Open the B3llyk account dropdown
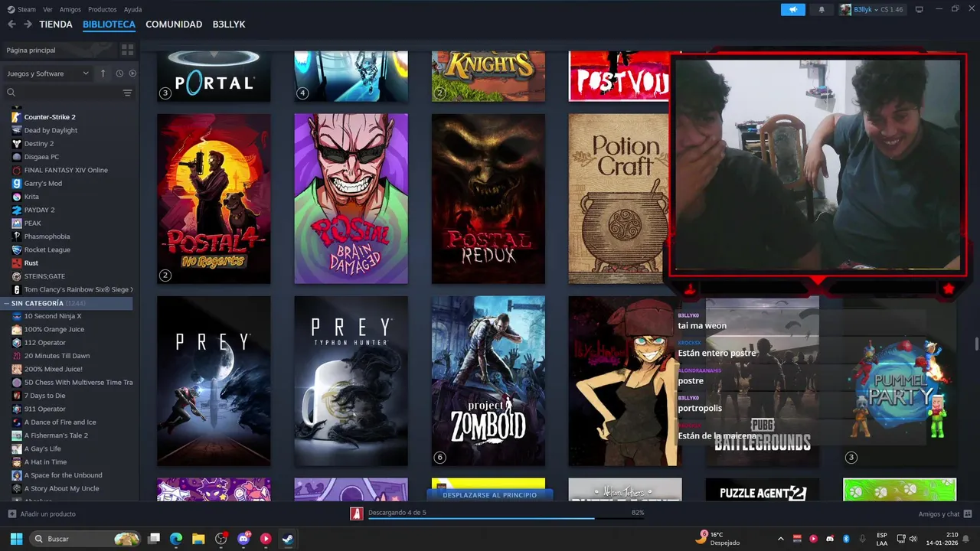The image size is (980, 551). tap(867, 9)
